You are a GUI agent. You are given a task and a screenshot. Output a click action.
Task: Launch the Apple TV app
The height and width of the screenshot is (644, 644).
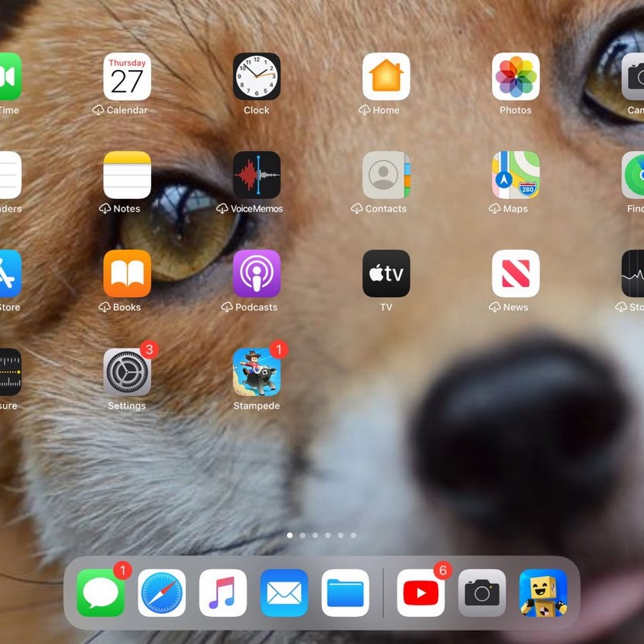pyautogui.click(x=386, y=273)
